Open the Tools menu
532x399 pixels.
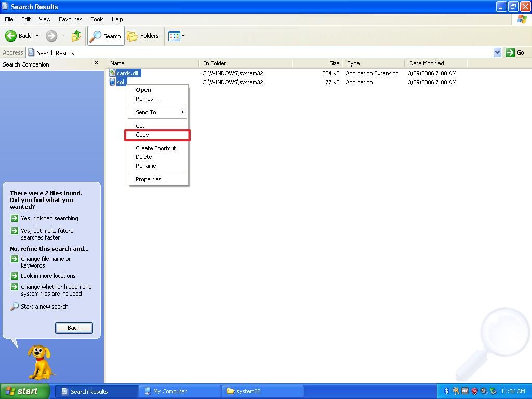coord(97,19)
